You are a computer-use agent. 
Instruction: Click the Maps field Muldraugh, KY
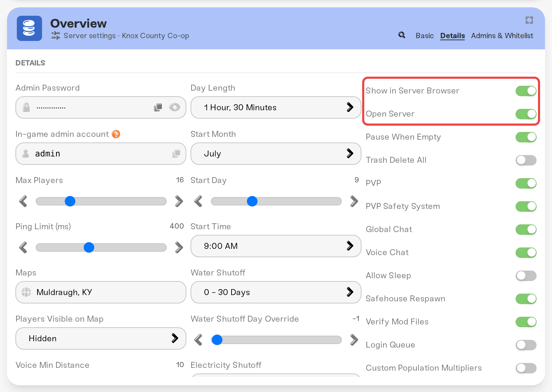pyautogui.click(x=101, y=292)
